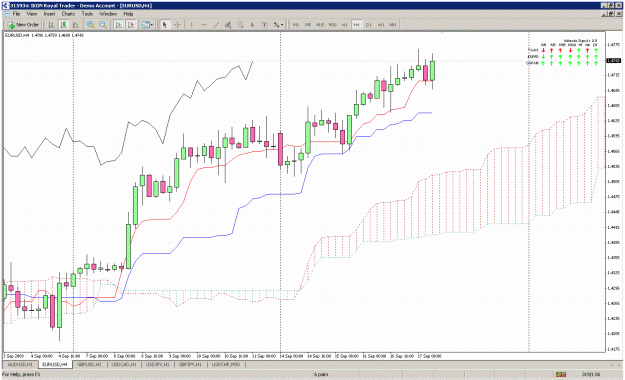625x380 pixels.
Task: Select the Vertical Line drawing tool
Action: click(191, 25)
